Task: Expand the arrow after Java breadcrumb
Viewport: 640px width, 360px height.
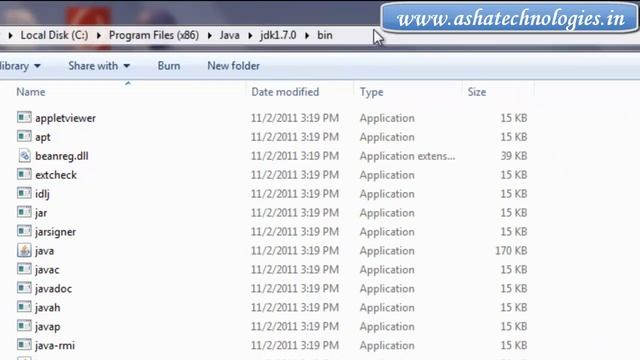Action: pyautogui.click(x=250, y=36)
